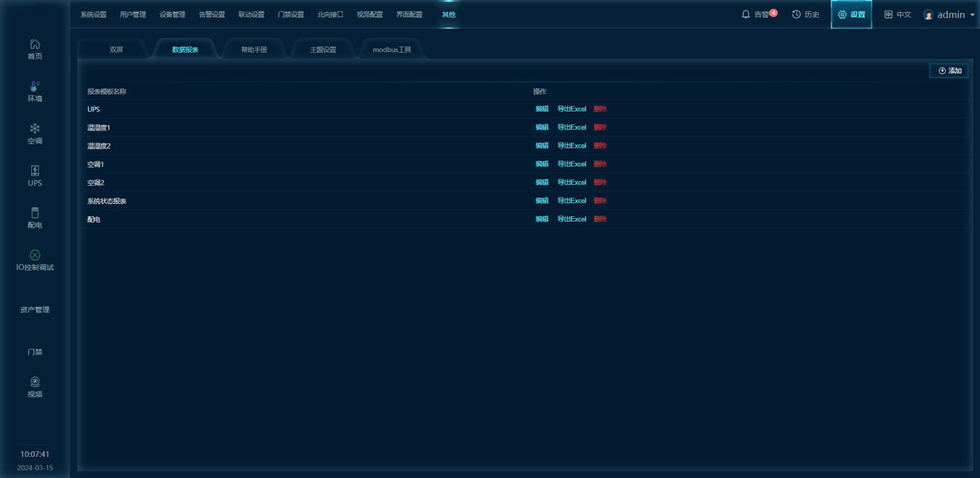The height and width of the screenshot is (478, 980).
Task: Select the IO控制调试 sidebar icon
Action: (x=34, y=255)
